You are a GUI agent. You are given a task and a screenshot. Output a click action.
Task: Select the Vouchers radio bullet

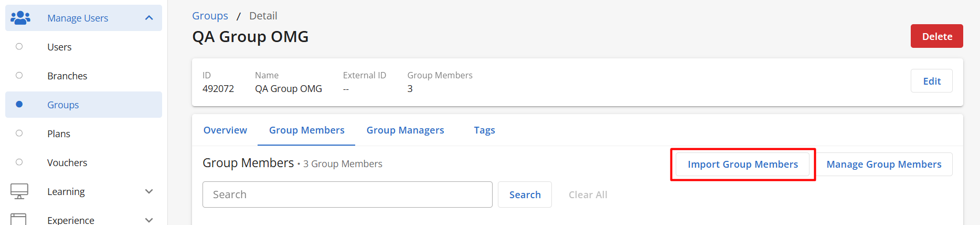[19, 162]
